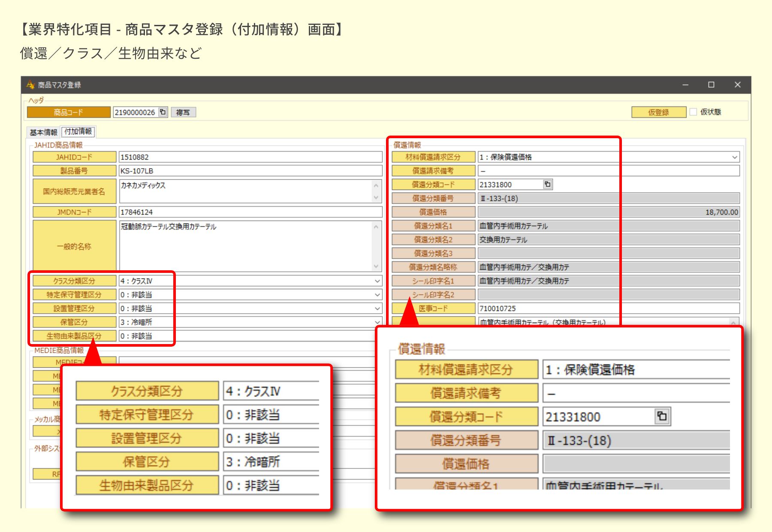Click the 償還請求備考 input field
Screen dimensions: 772x532
pyautogui.click(x=609, y=171)
